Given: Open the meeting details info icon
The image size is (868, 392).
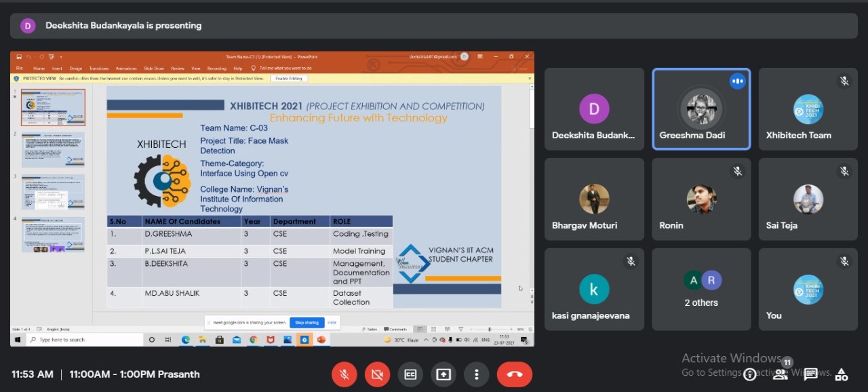Looking at the screenshot, I should 749,374.
